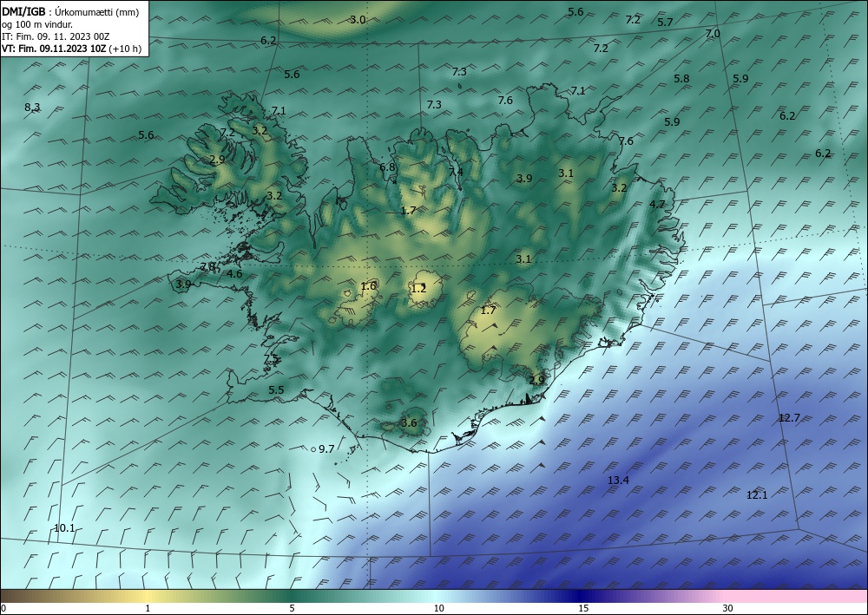Select the "og 100 m vindur." subtitle line
Screen dimensions: 868x615
37,24
